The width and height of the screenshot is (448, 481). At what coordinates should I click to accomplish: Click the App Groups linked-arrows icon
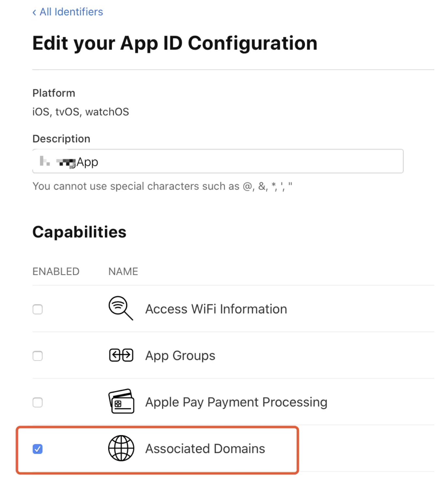[121, 355]
